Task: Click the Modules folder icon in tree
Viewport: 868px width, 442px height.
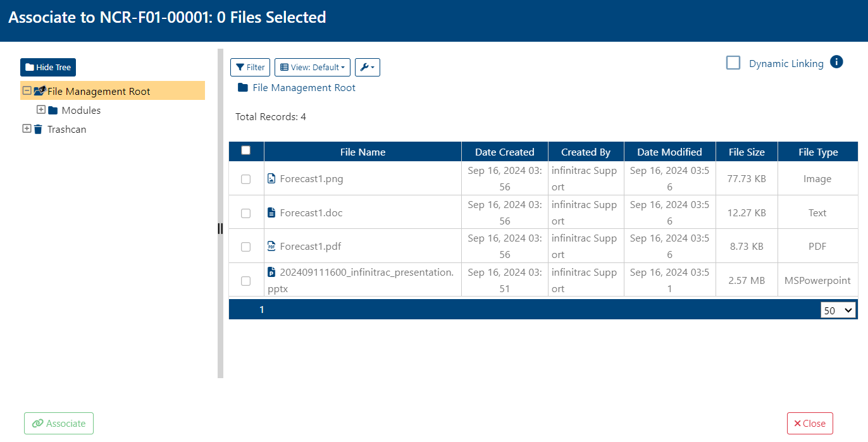Action: 53,111
